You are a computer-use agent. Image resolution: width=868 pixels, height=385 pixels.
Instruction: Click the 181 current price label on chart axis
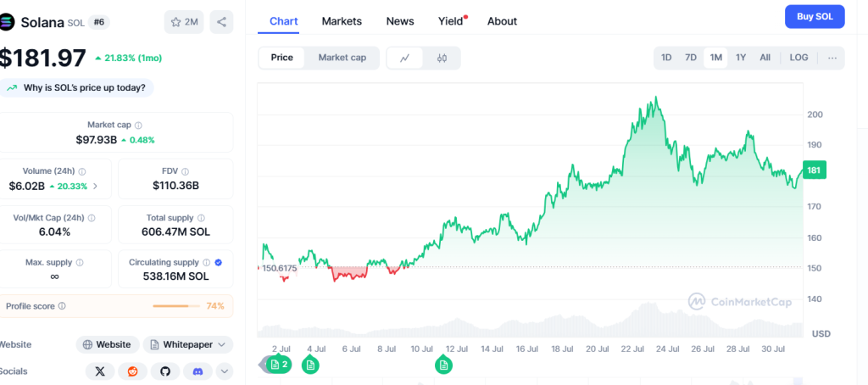(x=813, y=170)
